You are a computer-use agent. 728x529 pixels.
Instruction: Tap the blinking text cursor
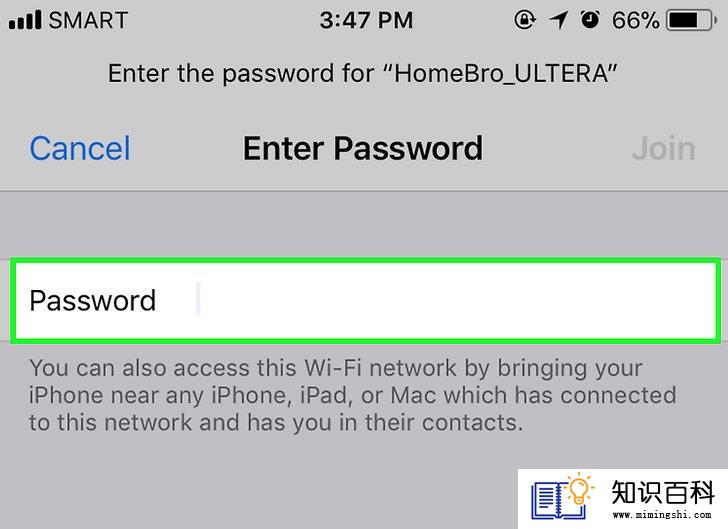tap(198, 299)
